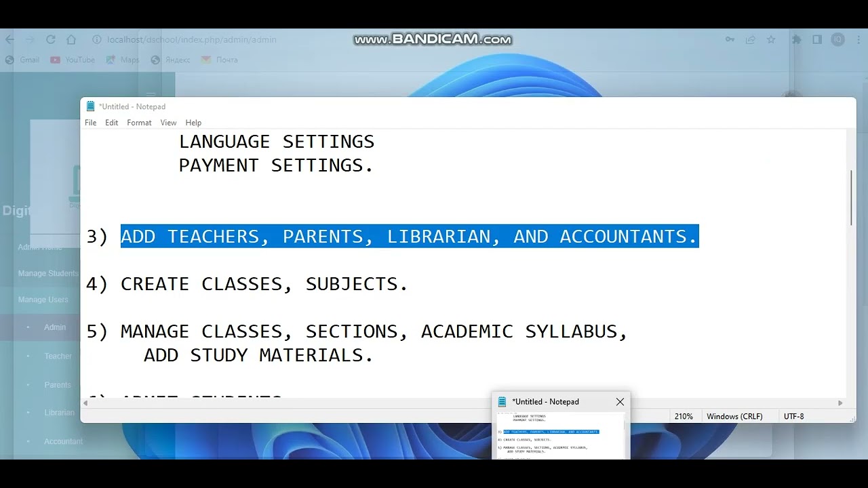
Task: Click the horizontal scrollbar right arrow
Action: pyautogui.click(x=840, y=403)
